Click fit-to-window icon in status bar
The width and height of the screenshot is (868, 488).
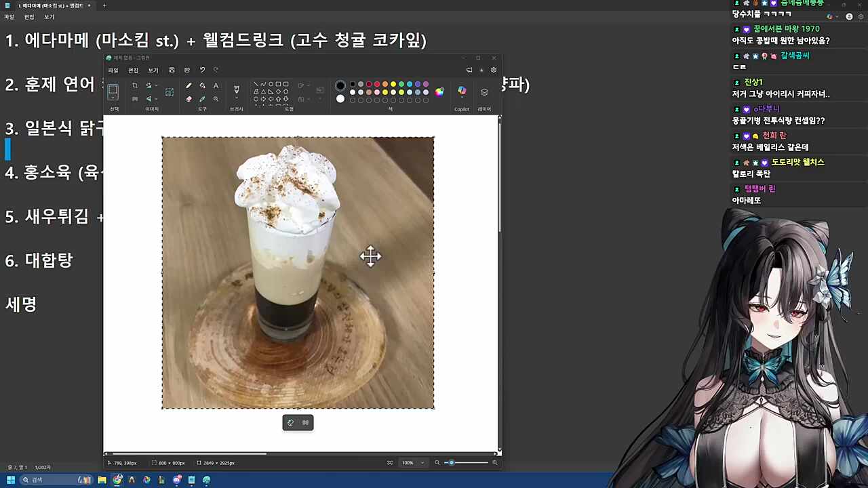pos(390,463)
